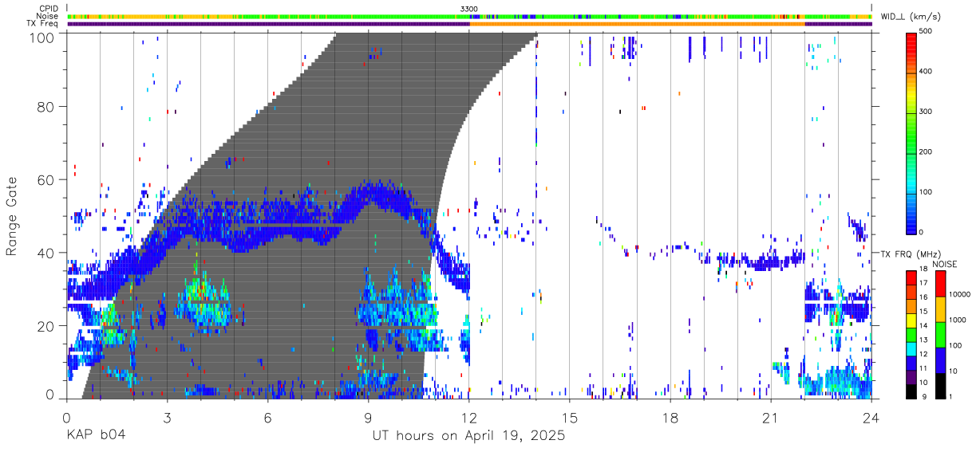Click the CPID label at top left
The image size is (980, 452).
click(x=48, y=9)
